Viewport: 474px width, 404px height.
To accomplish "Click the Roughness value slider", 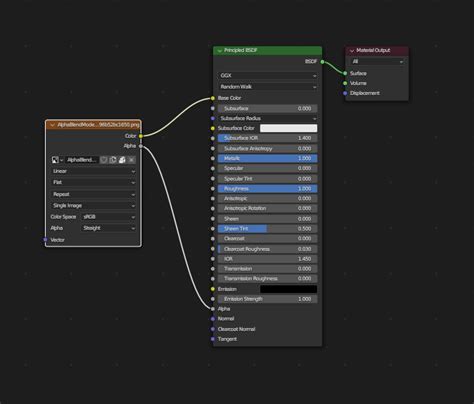I will click(268, 189).
